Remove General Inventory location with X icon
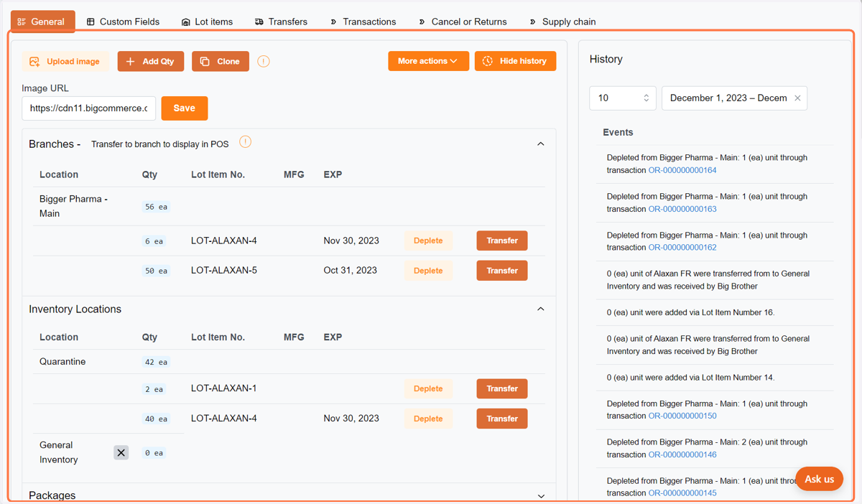 tap(121, 453)
